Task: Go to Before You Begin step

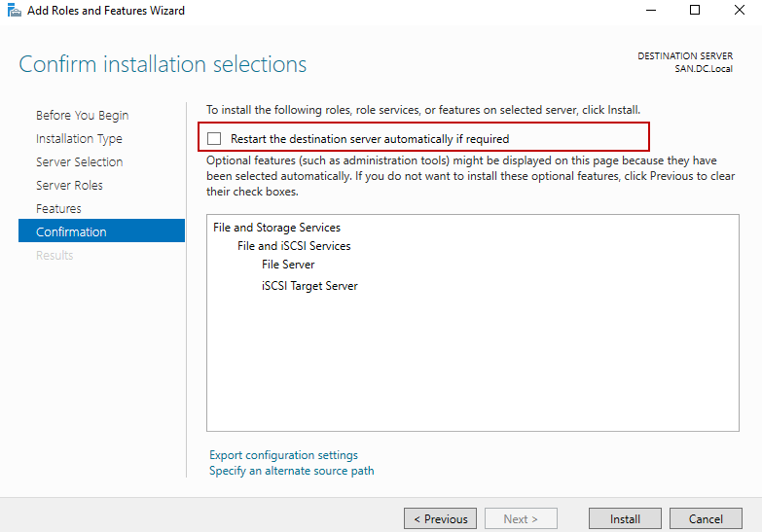Action: (x=82, y=116)
